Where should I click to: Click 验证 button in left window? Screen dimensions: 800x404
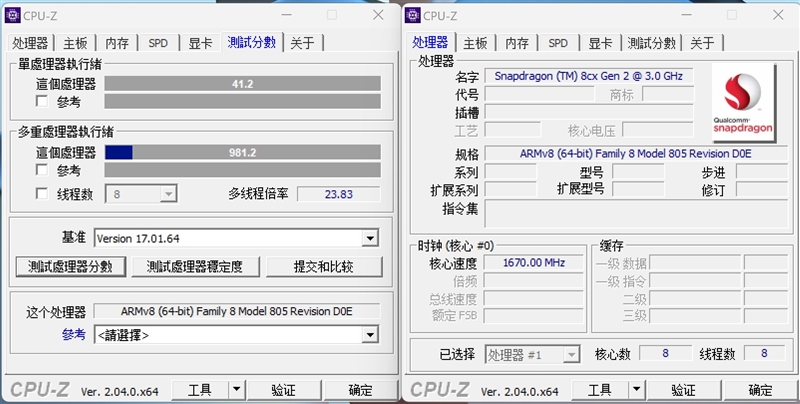[x=284, y=390]
